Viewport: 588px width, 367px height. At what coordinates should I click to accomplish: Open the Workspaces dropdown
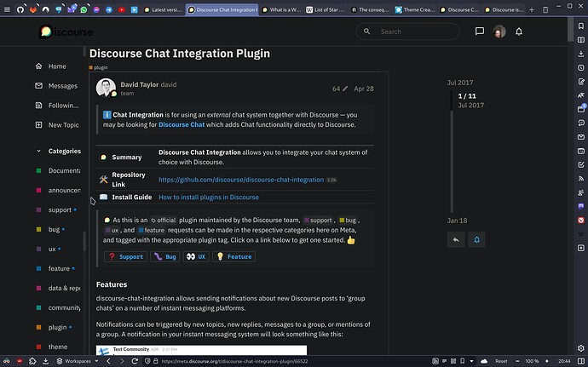(x=78, y=361)
